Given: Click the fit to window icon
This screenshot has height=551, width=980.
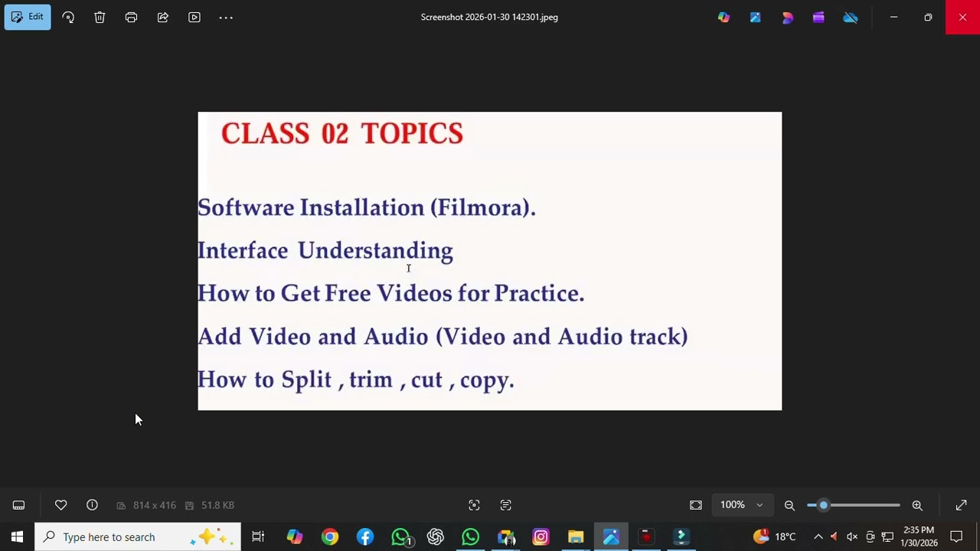Looking at the screenshot, I should click(696, 505).
